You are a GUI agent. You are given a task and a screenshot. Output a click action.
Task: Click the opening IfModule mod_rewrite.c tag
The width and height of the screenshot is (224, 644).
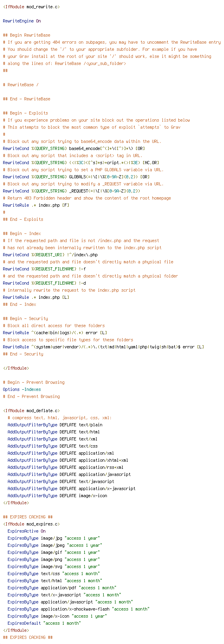click(32, 7)
